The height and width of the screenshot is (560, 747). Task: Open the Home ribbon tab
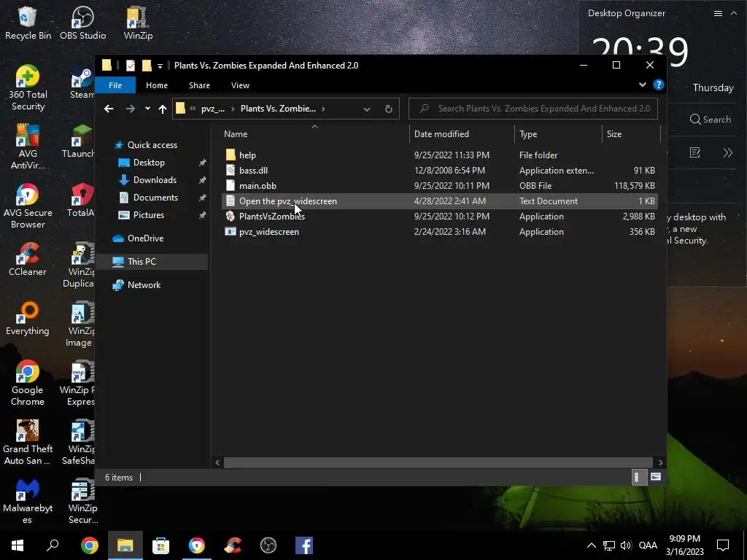pos(157,85)
